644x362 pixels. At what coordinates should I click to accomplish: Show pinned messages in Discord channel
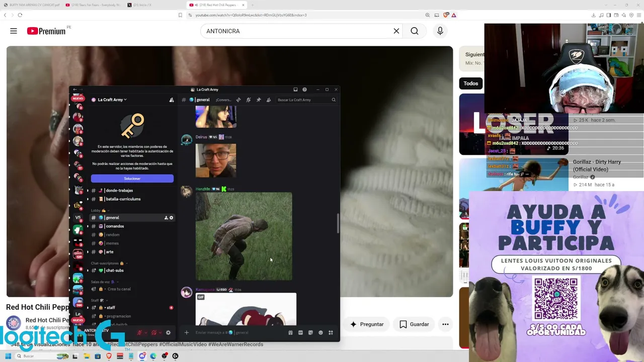[x=259, y=100]
